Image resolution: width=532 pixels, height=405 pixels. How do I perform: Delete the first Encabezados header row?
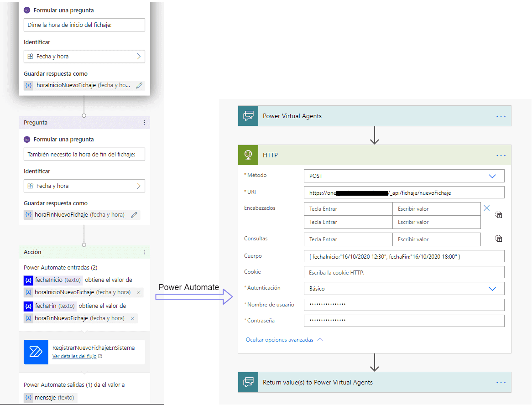coord(486,208)
